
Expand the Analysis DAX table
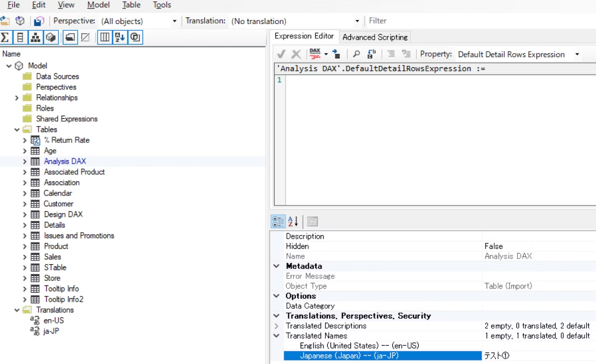(x=25, y=162)
